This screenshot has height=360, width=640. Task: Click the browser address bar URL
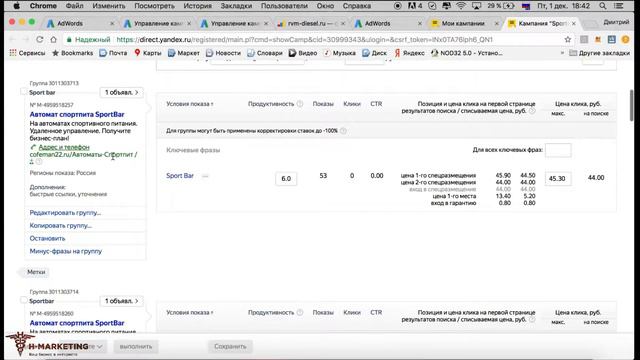(304, 40)
